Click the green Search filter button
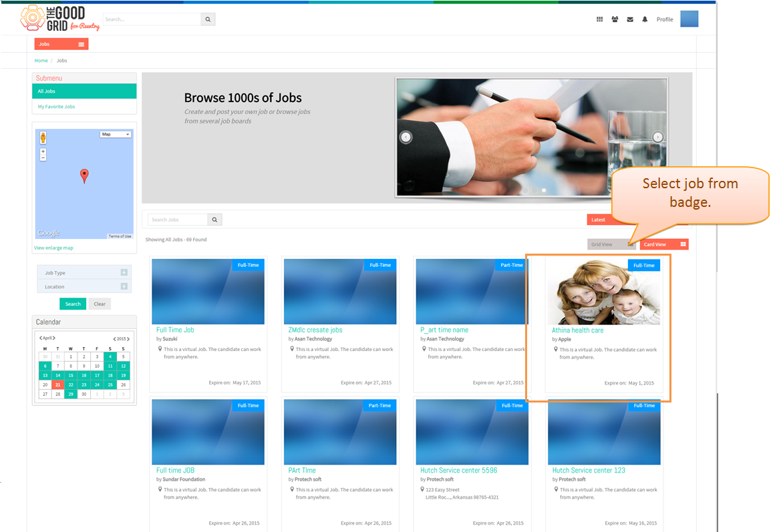 pos(73,304)
